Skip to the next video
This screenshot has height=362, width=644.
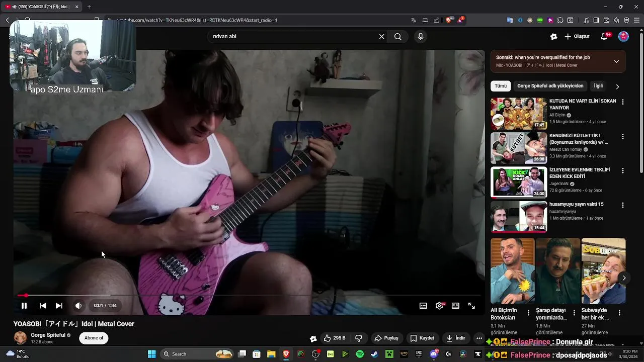coord(59,306)
